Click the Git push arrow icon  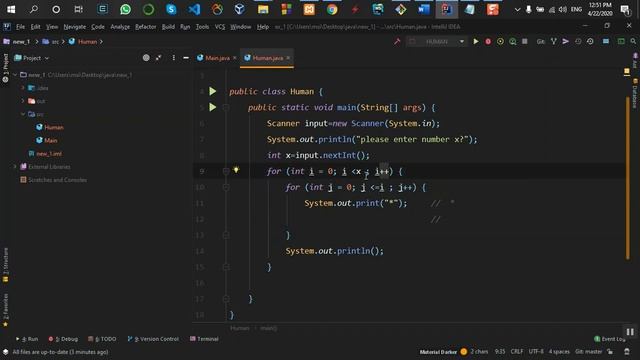click(x=565, y=42)
